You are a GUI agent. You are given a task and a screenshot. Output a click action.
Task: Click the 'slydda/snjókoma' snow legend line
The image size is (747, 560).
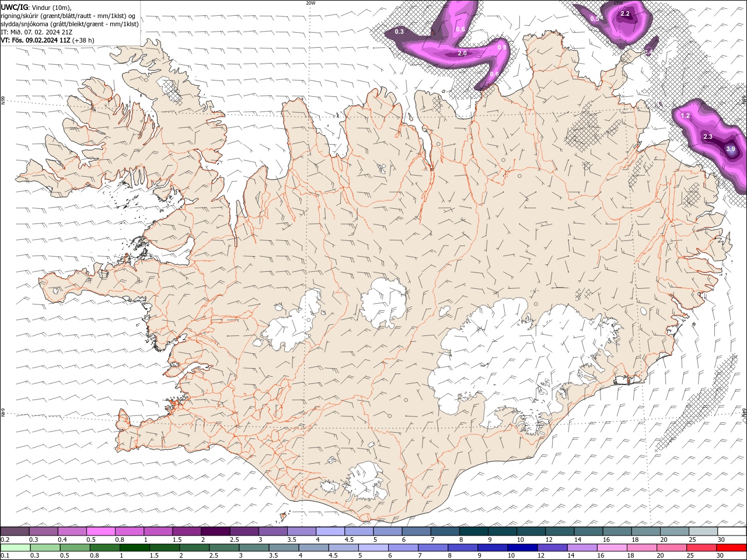click(x=69, y=24)
